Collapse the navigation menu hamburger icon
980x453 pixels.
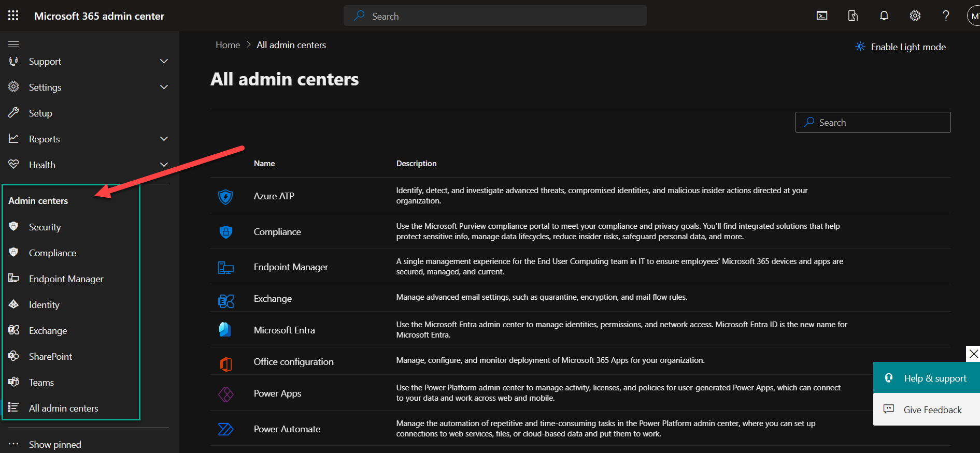[x=13, y=44]
